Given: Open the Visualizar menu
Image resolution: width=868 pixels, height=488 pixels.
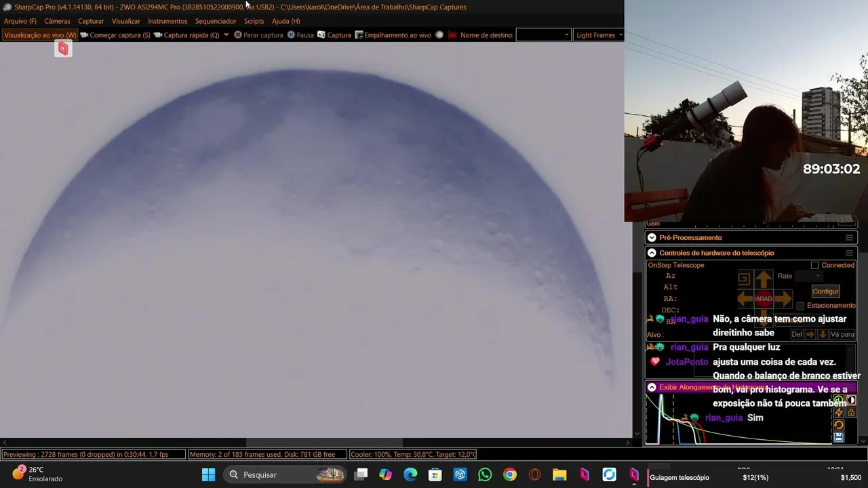Looking at the screenshot, I should click(126, 21).
